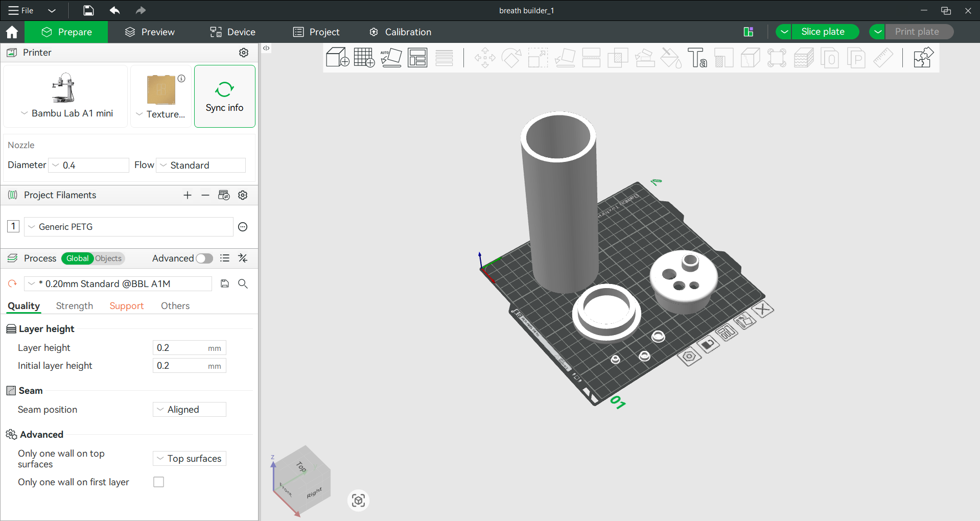The width and height of the screenshot is (980, 521).
Task: Click the compare presets icon
Action: coord(243,258)
